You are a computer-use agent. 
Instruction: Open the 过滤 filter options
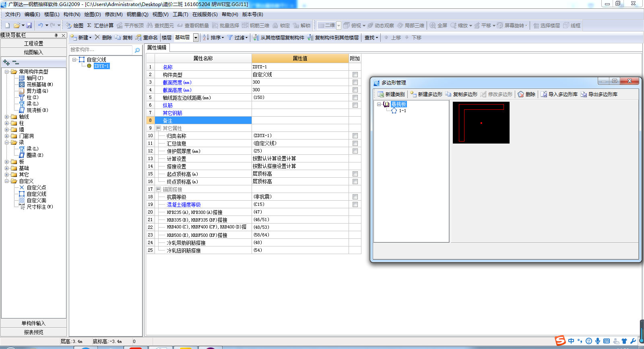coord(237,37)
